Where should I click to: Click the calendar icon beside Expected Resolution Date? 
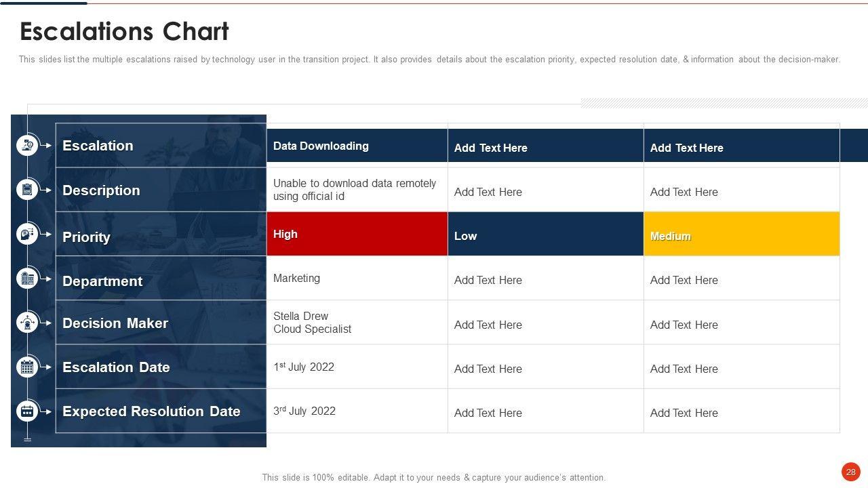tap(27, 411)
